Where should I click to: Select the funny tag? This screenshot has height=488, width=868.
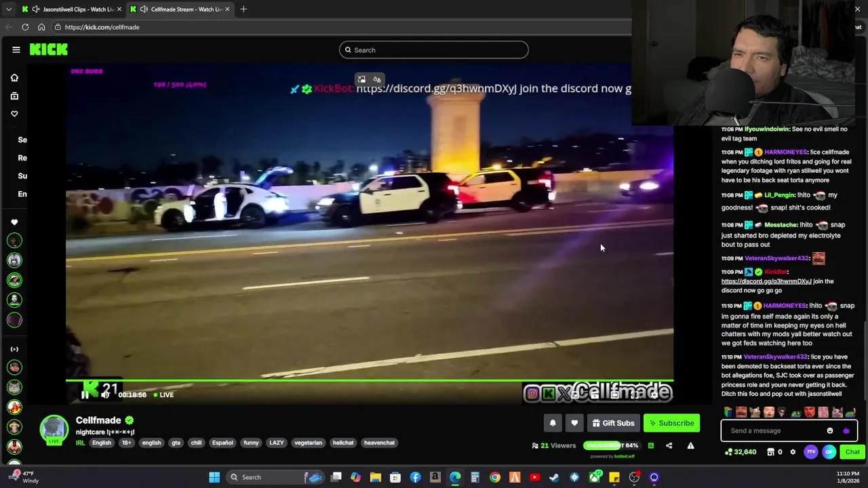[251, 443]
